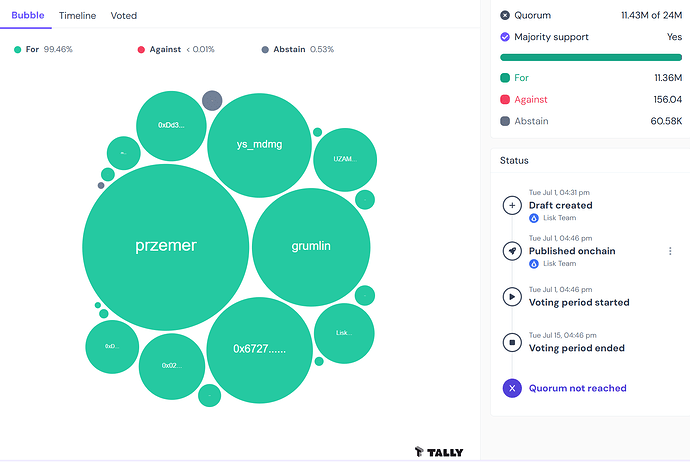690x462 pixels.
Task: Click the Majority support checkmark icon
Action: point(505,37)
